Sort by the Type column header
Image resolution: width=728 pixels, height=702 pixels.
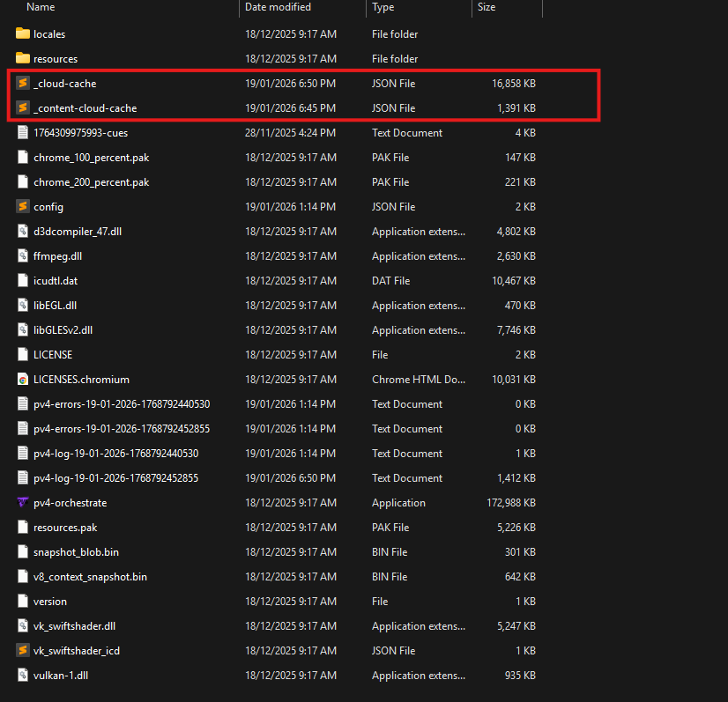click(383, 7)
